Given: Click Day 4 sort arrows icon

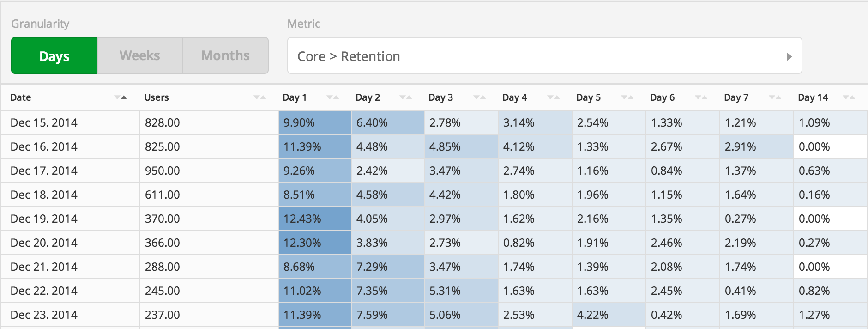Looking at the screenshot, I should pos(554,97).
